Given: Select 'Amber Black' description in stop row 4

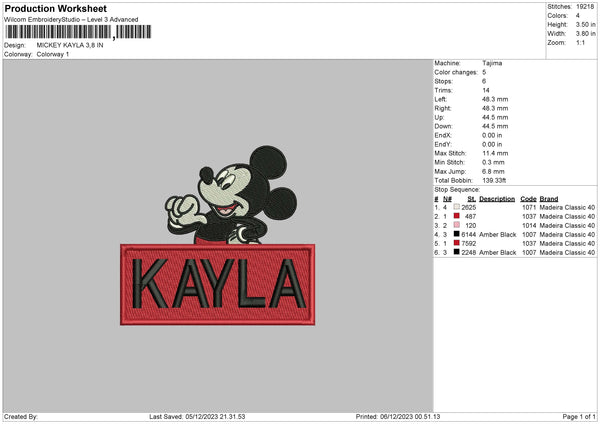Looking at the screenshot, I should click(x=497, y=235).
